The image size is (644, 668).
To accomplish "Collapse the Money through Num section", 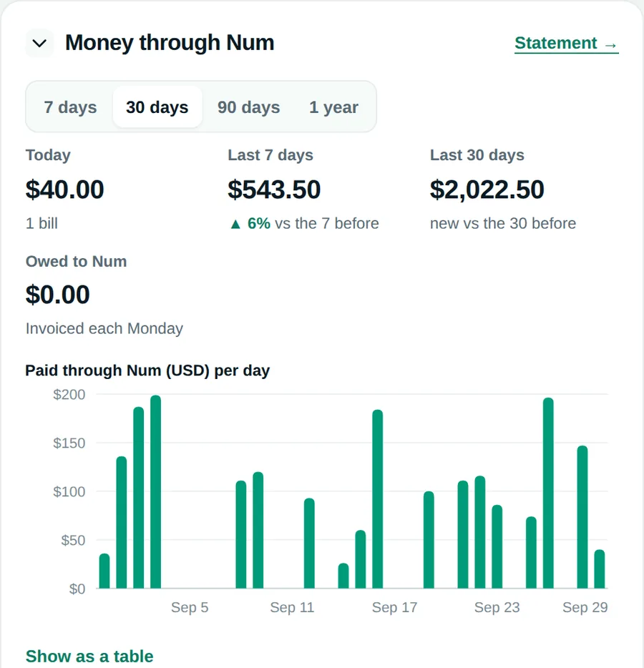I will [39, 43].
